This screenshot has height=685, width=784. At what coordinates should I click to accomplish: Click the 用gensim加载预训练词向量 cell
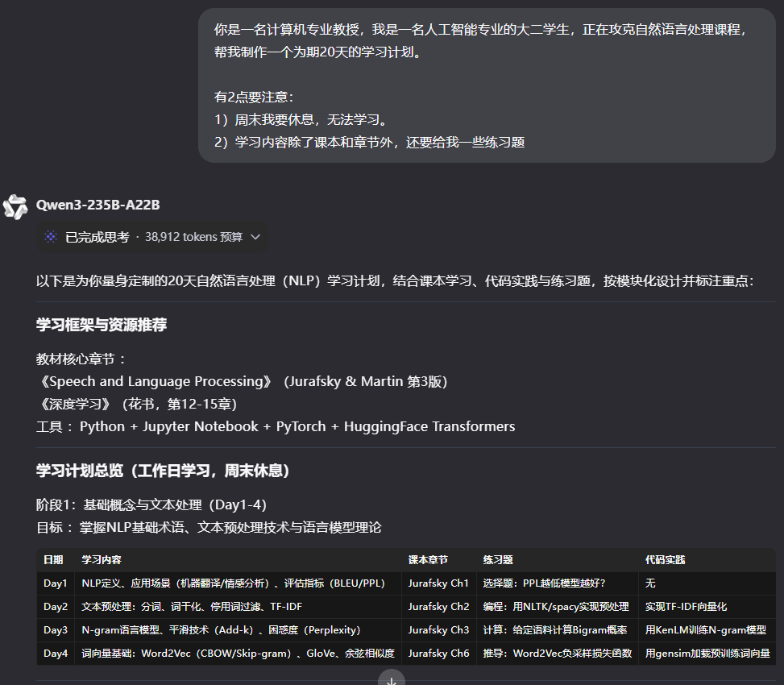[707, 654]
